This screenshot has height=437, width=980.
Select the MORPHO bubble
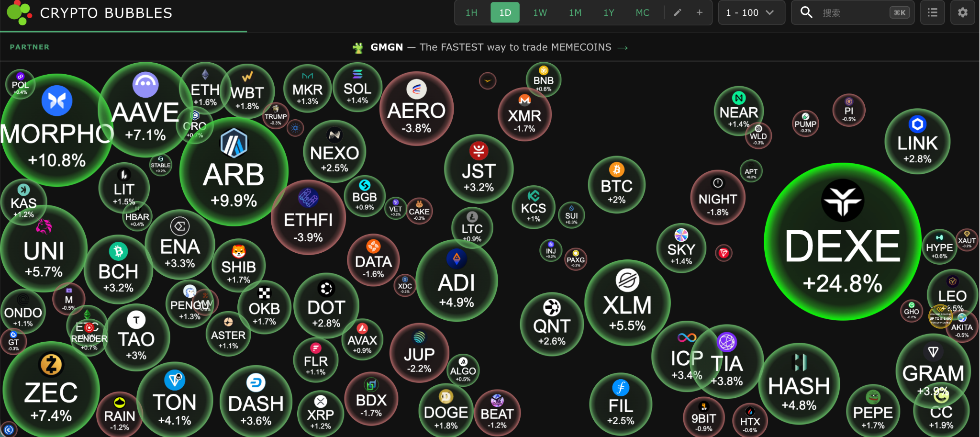click(57, 130)
